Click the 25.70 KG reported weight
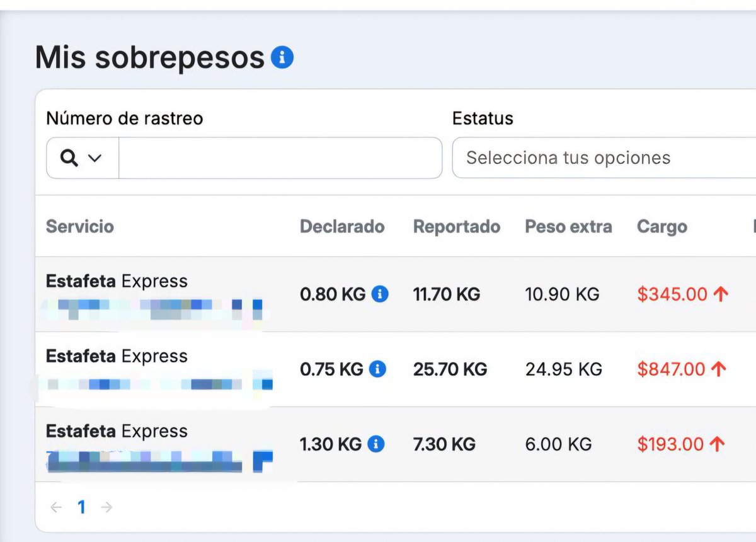756x542 pixels. pyautogui.click(x=450, y=369)
